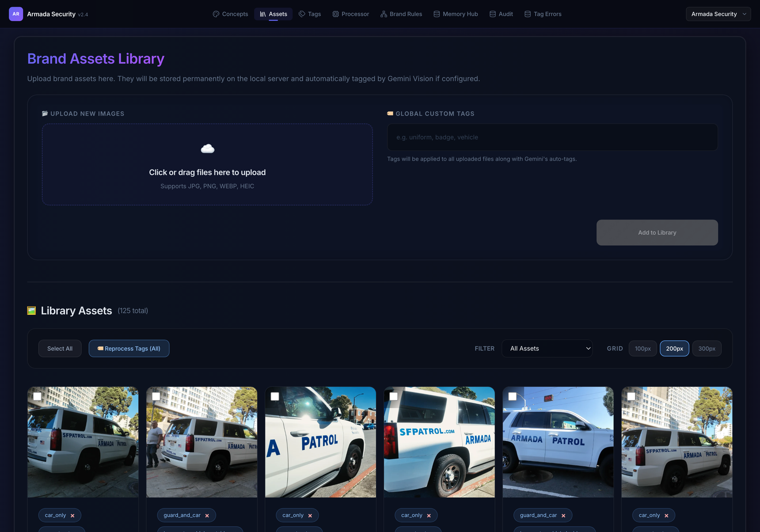Select the first asset checkbox
Viewport: 760px width, 532px height.
pos(37,396)
